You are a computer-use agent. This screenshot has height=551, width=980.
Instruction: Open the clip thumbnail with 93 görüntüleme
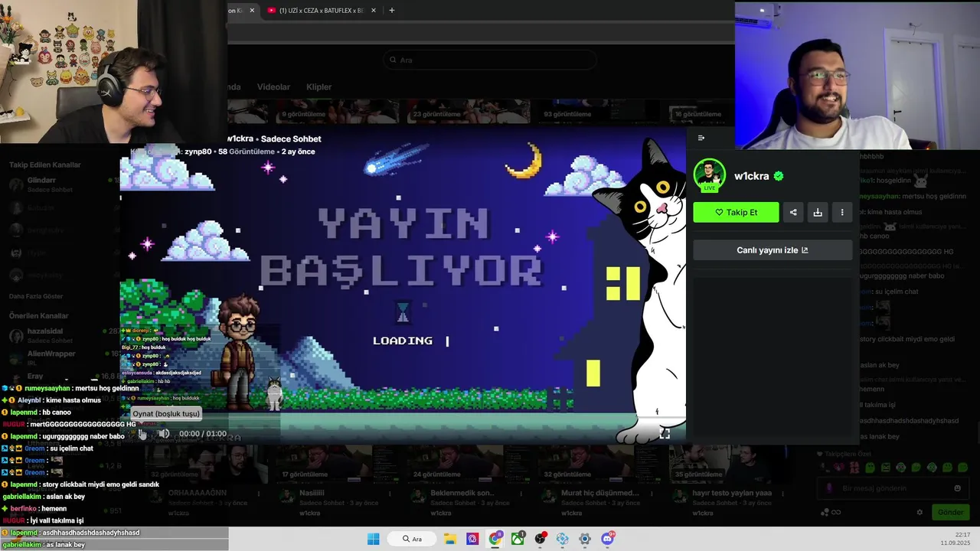(x=599, y=111)
